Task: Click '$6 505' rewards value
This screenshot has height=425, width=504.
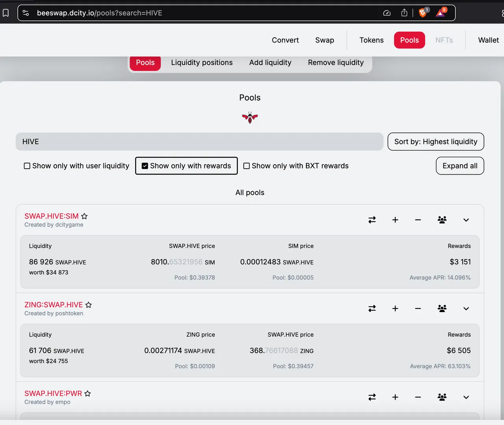Action: point(459,351)
